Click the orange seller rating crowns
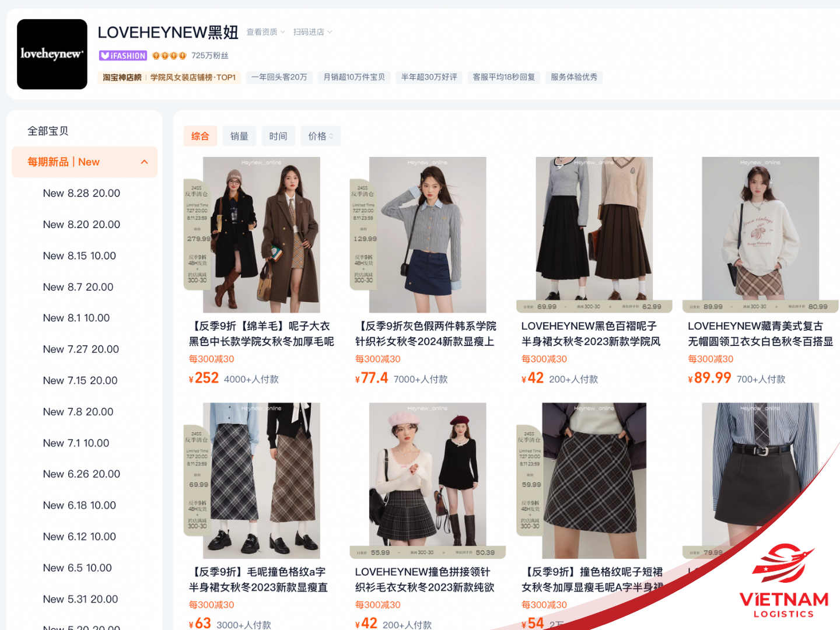Viewport: 840px width, 630px height. point(169,55)
